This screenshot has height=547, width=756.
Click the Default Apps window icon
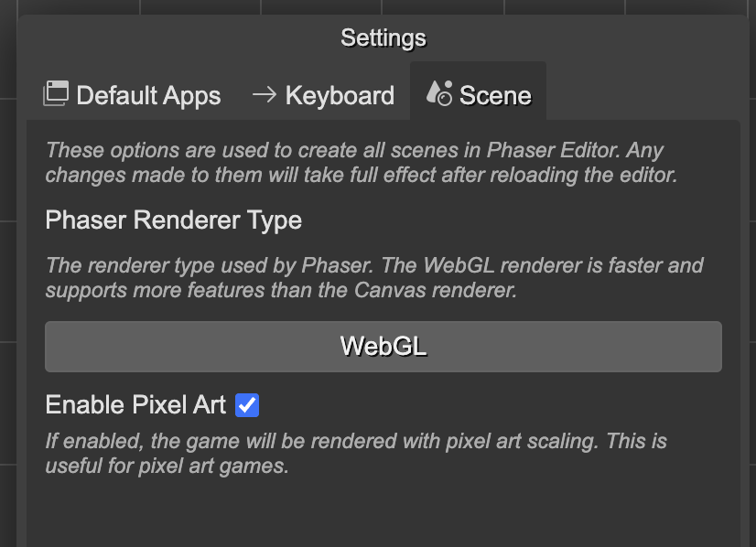point(56,93)
